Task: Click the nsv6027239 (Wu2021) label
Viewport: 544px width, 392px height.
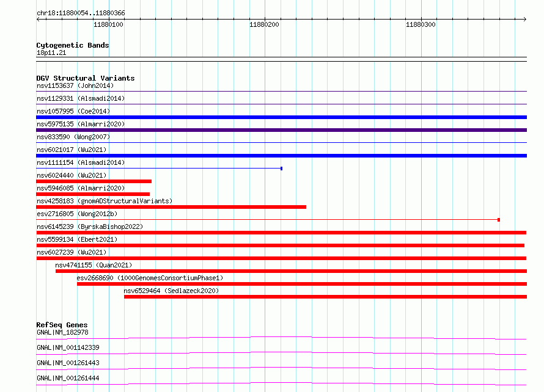Action: click(x=72, y=252)
